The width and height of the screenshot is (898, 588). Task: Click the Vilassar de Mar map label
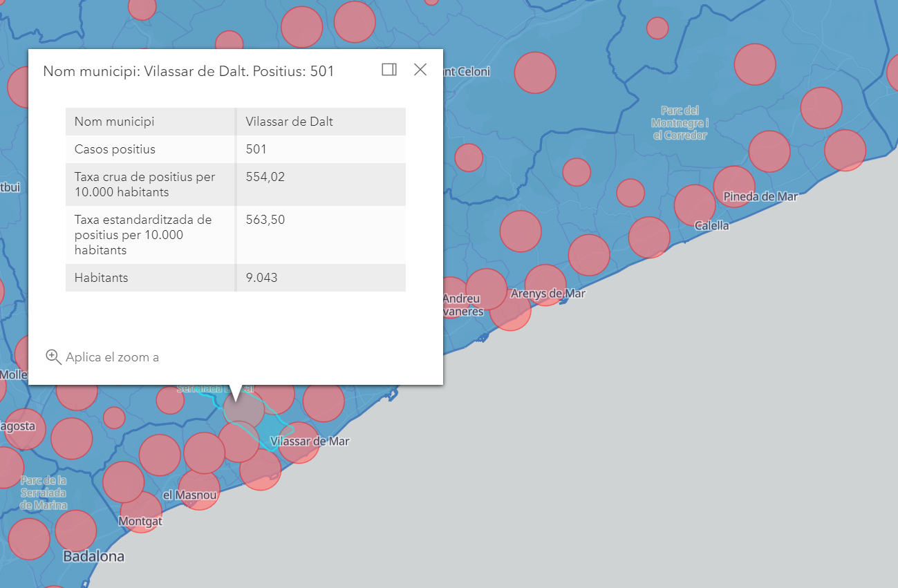[x=310, y=442]
